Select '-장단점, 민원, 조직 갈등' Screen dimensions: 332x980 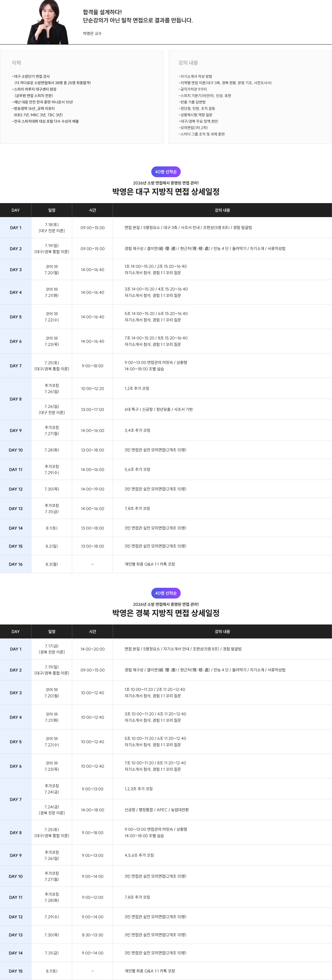197,108
